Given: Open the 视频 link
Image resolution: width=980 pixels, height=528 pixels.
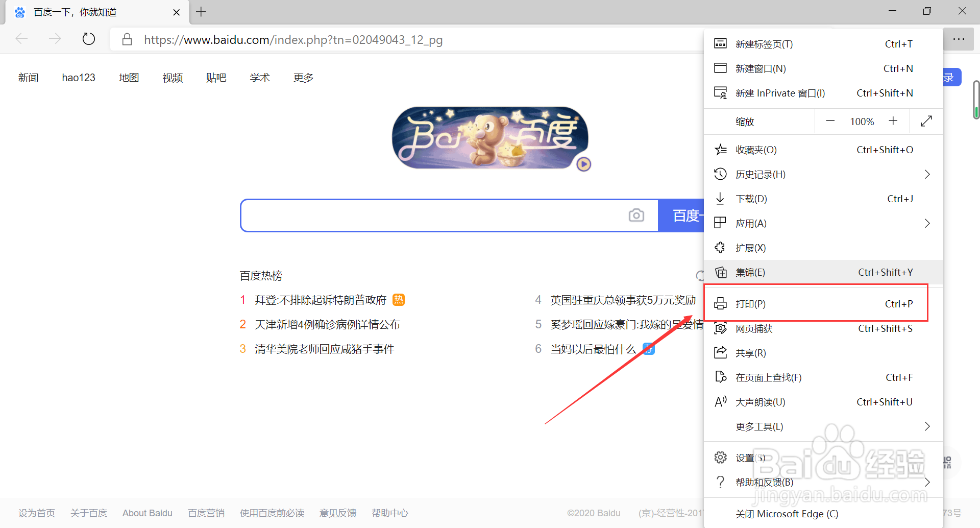Looking at the screenshot, I should click(x=173, y=78).
